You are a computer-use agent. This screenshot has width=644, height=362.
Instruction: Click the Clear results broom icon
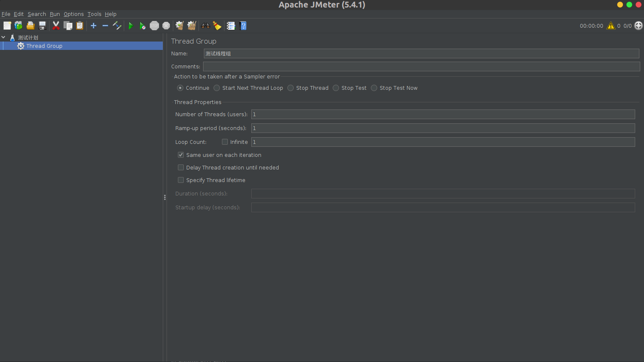tap(180, 26)
